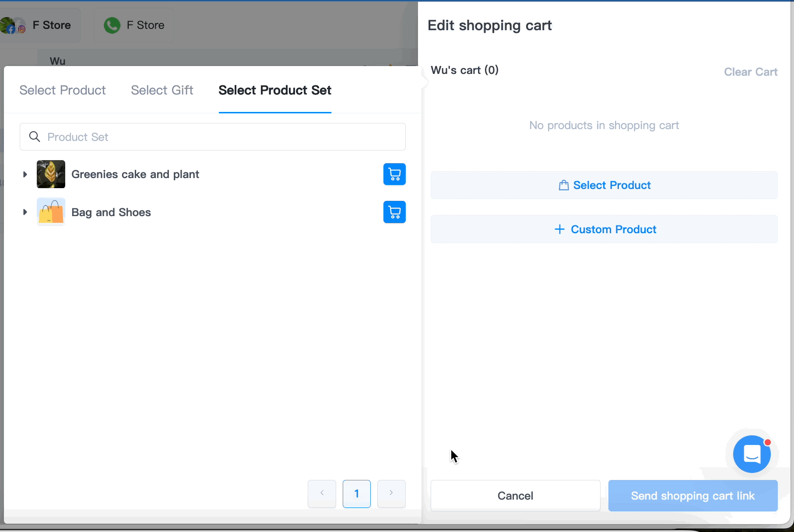
Task: Click the WhatsApp F Store channel icon
Action: [112, 25]
